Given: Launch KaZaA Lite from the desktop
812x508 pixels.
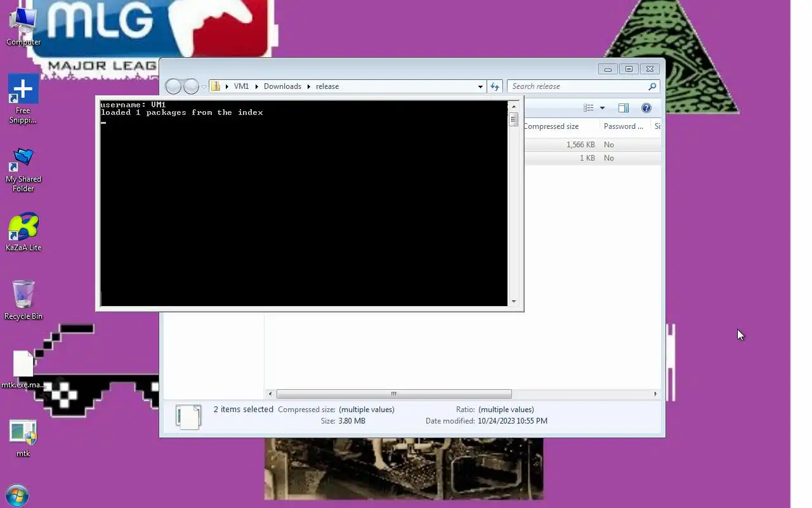Looking at the screenshot, I should click(23, 232).
